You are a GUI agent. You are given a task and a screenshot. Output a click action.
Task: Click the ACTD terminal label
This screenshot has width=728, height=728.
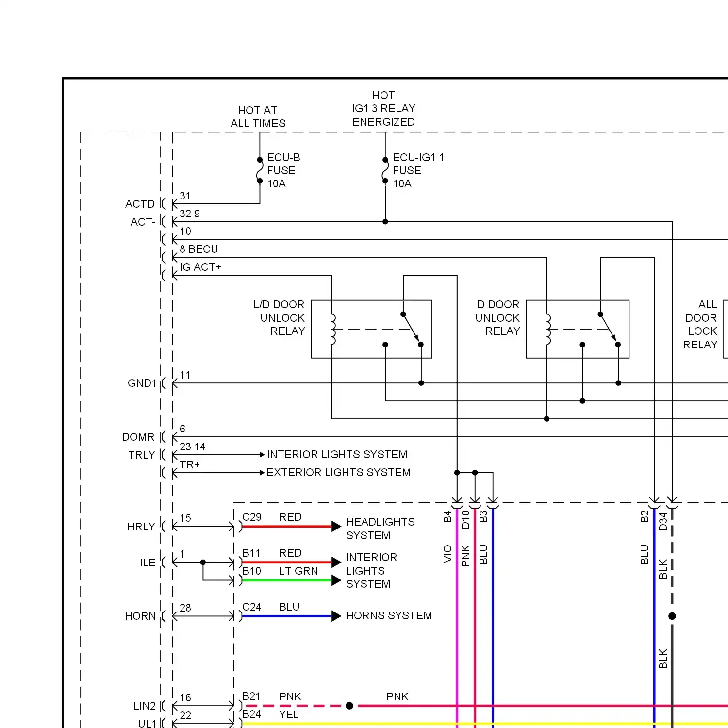click(140, 204)
